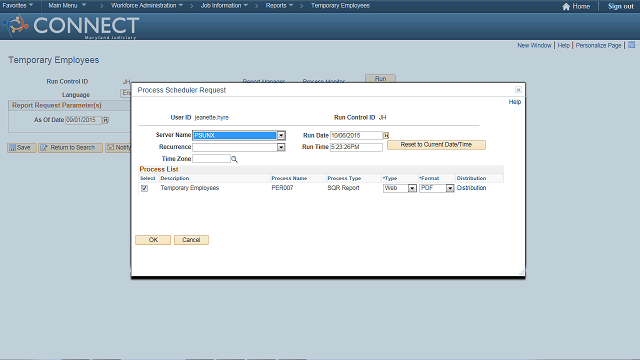Viewport: 640px width, 360px height.
Task: Click the SQR Report process type cell
Action: [x=343, y=188]
